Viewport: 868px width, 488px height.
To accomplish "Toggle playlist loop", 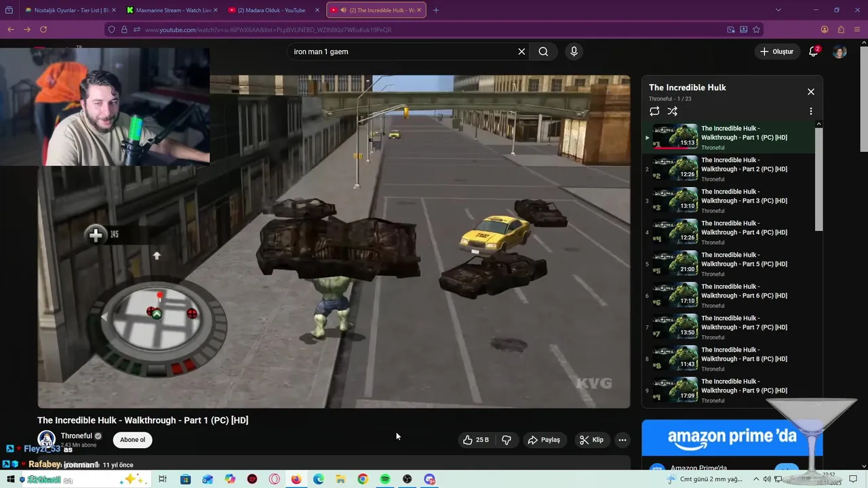I will pyautogui.click(x=654, y=111).
